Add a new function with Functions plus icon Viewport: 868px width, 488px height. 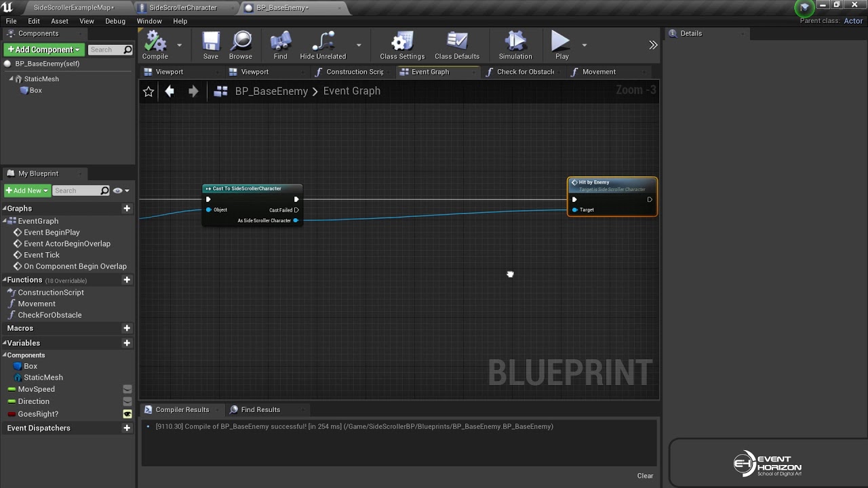coord(127,279)
